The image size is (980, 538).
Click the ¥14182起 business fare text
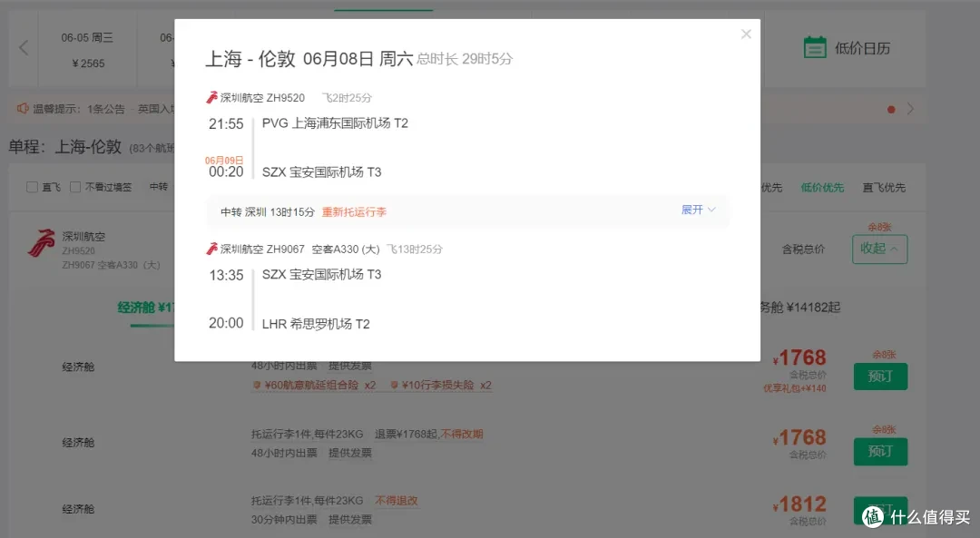[x=813, y=308]
